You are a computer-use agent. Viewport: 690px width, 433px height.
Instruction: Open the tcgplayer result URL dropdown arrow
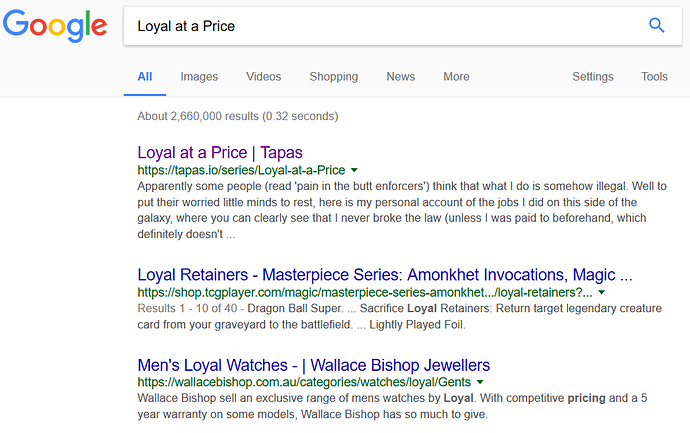(601, 292)
